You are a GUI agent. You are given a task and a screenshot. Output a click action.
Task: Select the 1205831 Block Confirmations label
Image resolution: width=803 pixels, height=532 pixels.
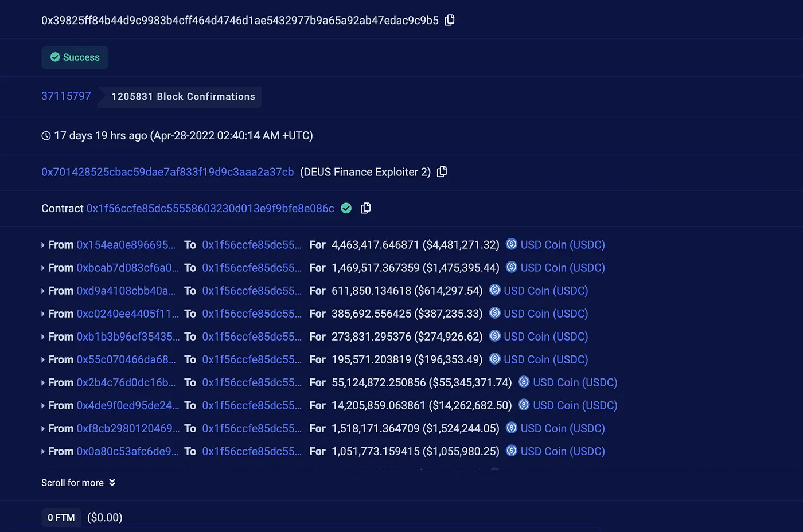(x=183, y=96)
